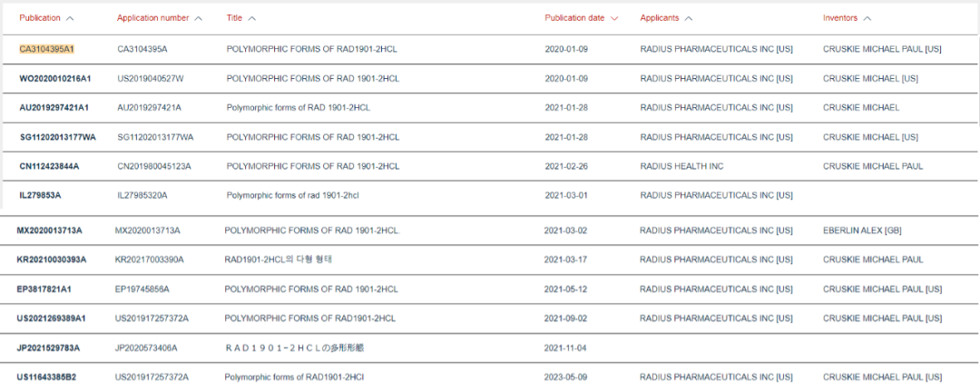
Task: Click the Korean title in KR20210030393A row
Action: (x=277, y=259)
